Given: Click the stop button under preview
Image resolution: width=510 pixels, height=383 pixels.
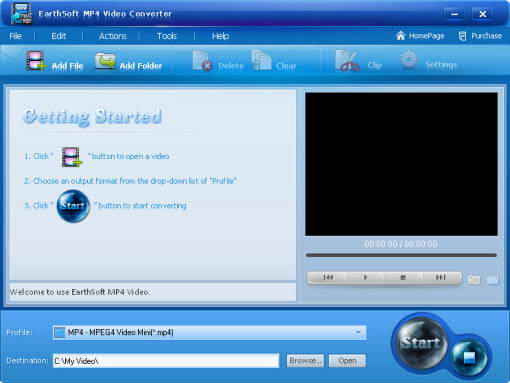Looking at the screenshot, I should point(403,277).
